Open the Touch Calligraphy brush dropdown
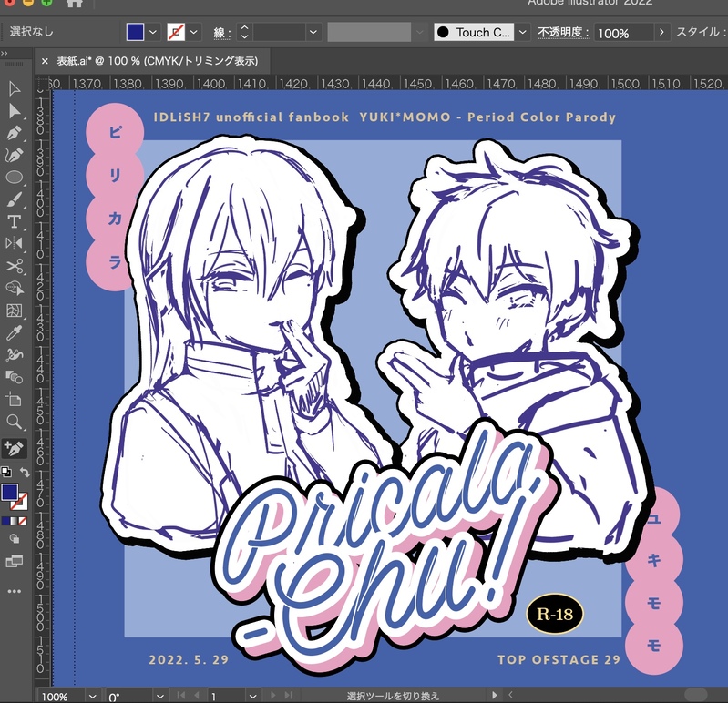728x703 pixels. tap(523, 32)
